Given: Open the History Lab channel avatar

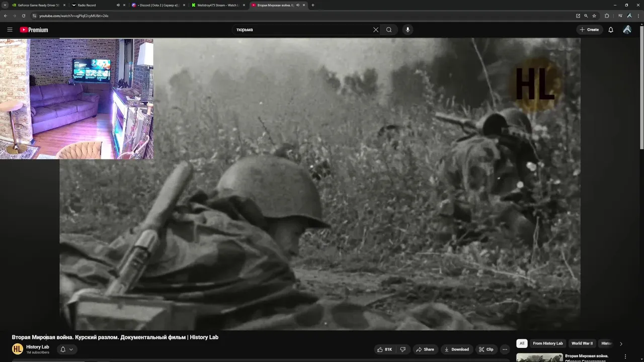Looking at the screenshot, I should (x=18, y=349).
